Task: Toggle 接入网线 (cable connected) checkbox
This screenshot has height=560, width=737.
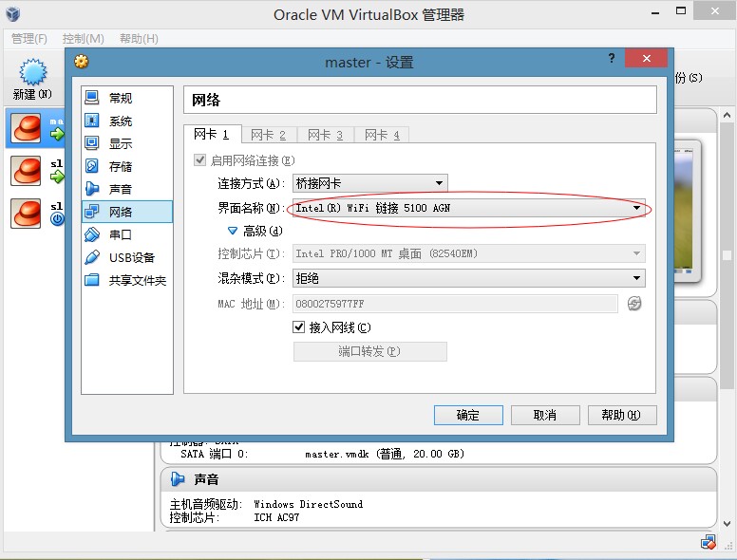Action: tap(298, 327)
